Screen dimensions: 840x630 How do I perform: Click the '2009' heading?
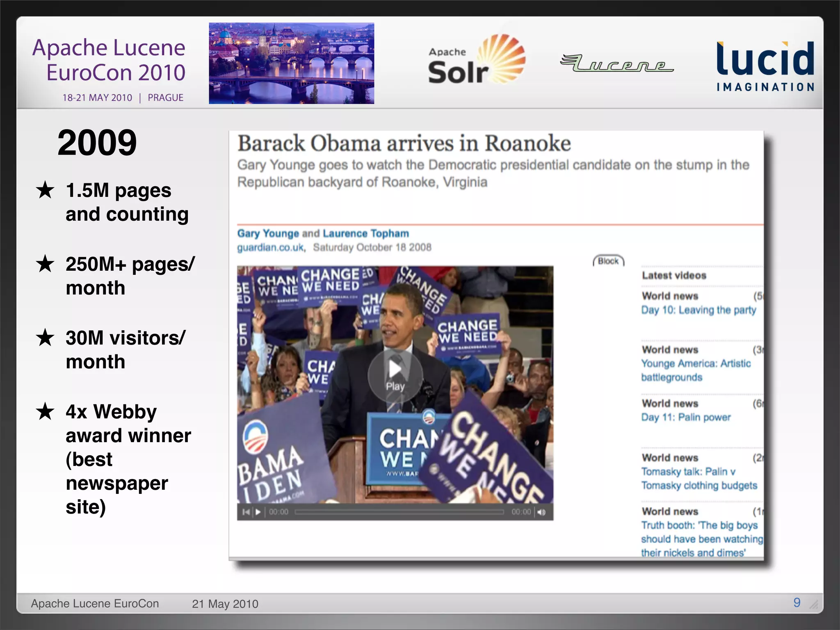[97, 142]
